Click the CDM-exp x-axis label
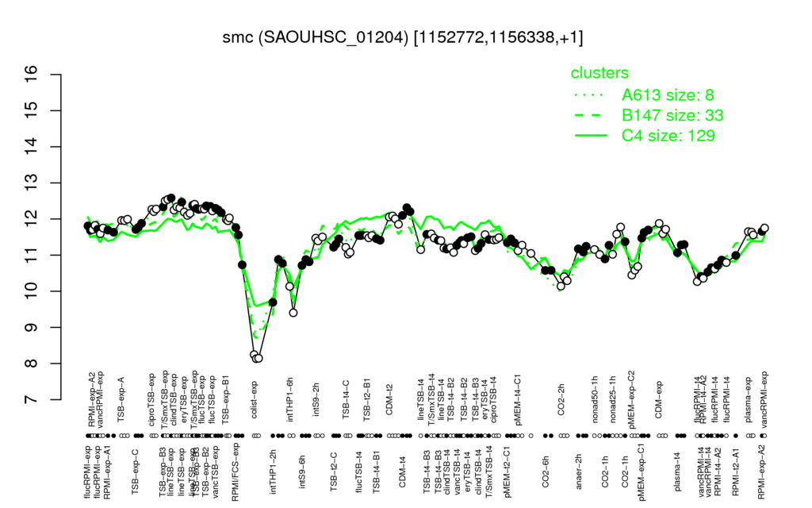Viewport: 812px width, 508px height. (659, 399)
